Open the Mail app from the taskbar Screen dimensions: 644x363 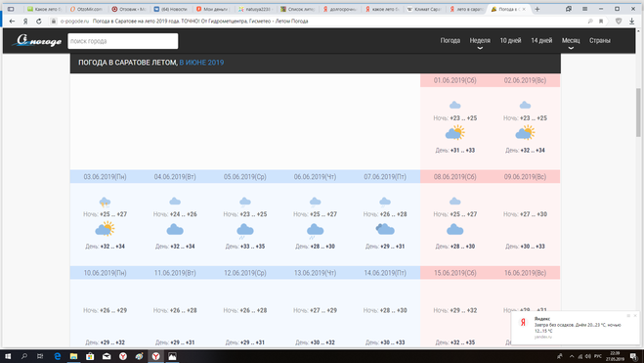pyautogui.click(x=107, y=356)
